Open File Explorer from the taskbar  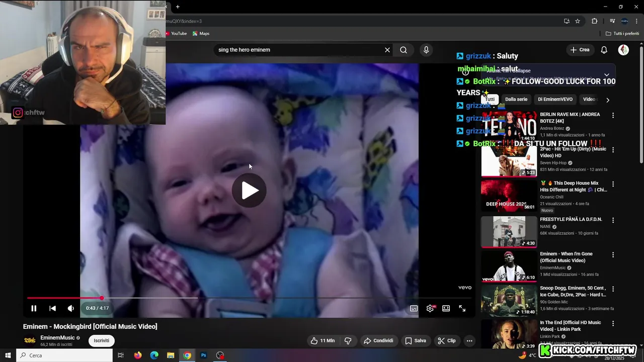(171, 355)
